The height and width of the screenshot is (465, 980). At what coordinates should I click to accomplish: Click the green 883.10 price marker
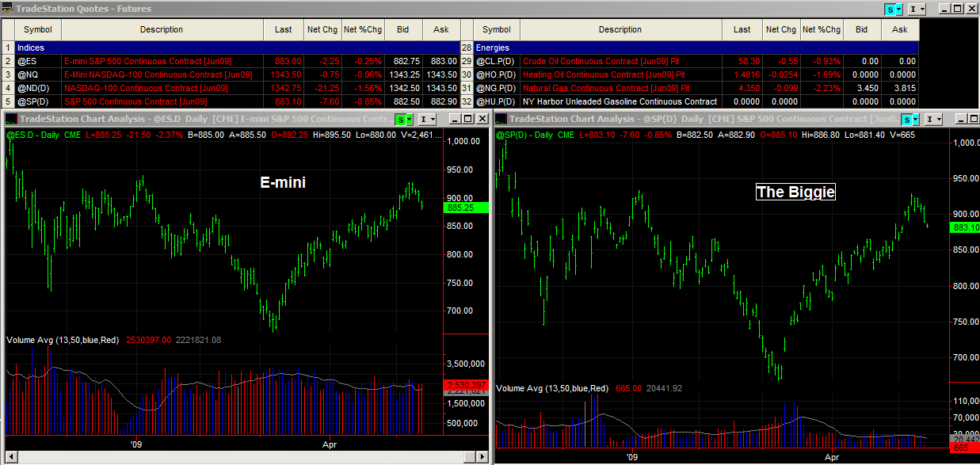coord(964,227)
